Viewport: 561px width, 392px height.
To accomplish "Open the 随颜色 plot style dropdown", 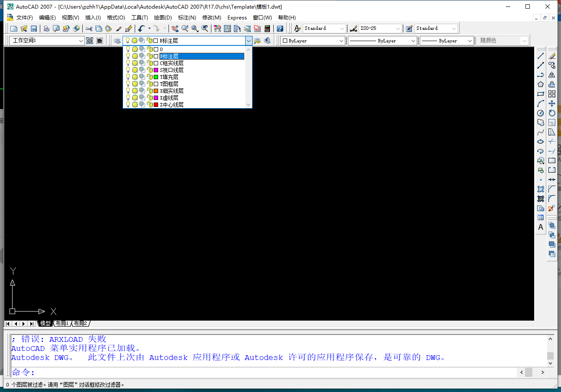I will [503, 41].
